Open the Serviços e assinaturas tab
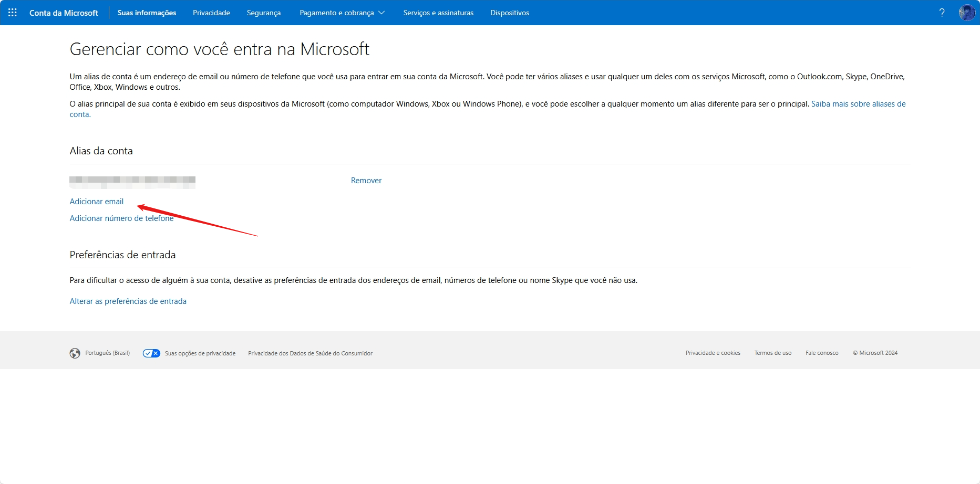This screenshot has width=980, height=484. click(438, 13)
